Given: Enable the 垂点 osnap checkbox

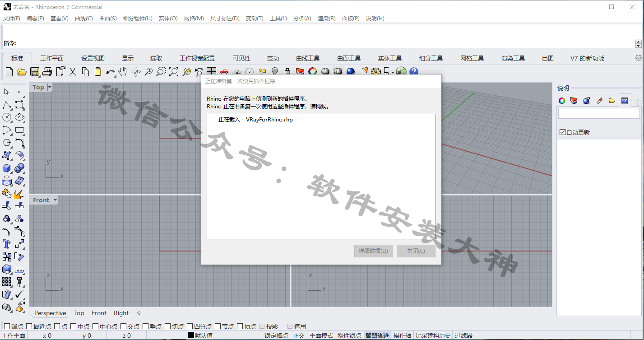Looking at the screenshot, I should pyautogui.click(x=146, y=326).
